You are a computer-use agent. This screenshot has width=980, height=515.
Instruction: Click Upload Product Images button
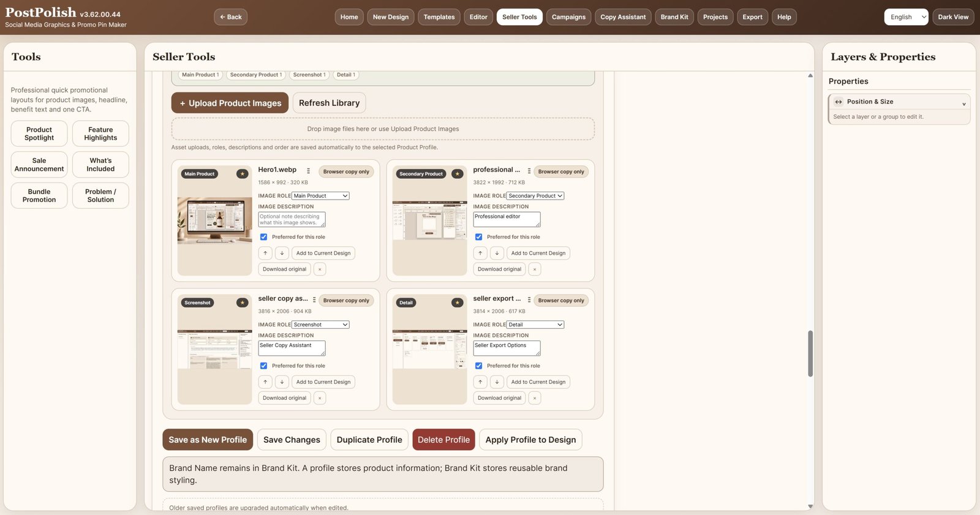(x=230, y=103)
